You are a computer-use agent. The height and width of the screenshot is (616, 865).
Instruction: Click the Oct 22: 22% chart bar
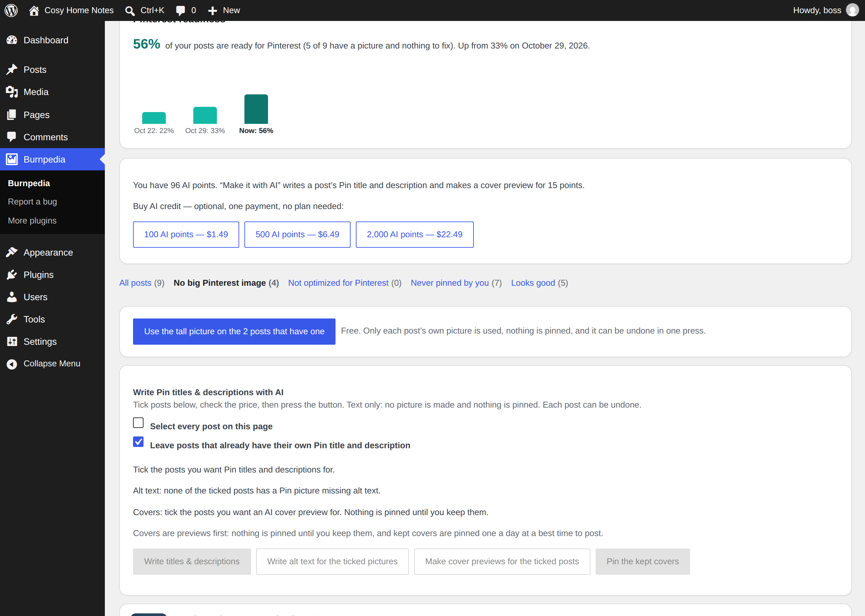[154, 118]
